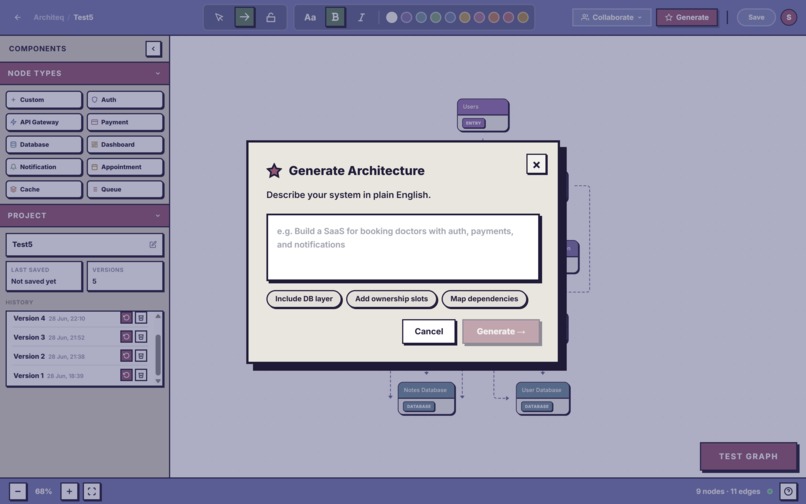Restore Version 4 from history

(126, 318)
